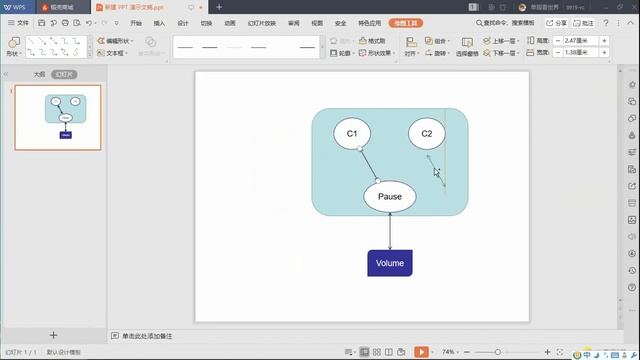Zoom in with the plus button

point(547,352)
